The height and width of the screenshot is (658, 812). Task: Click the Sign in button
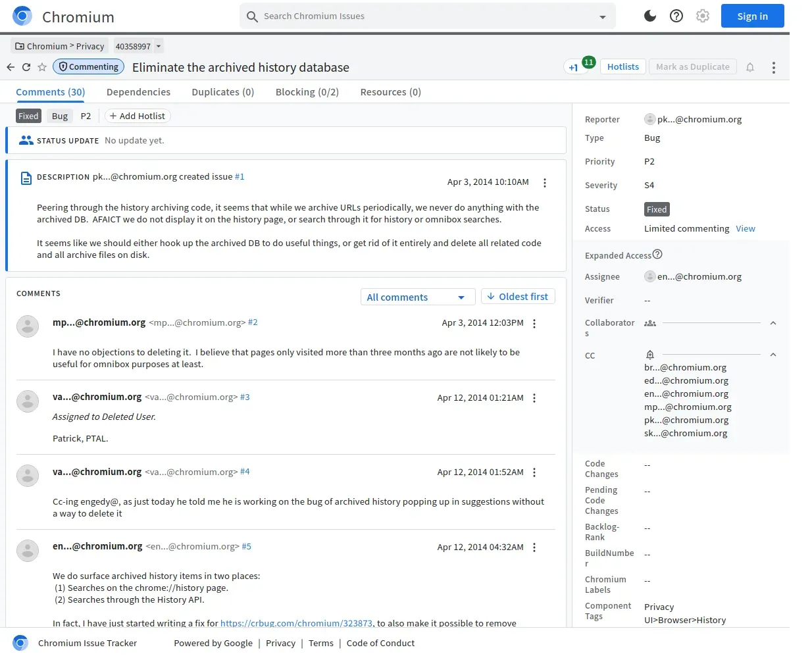752,16
